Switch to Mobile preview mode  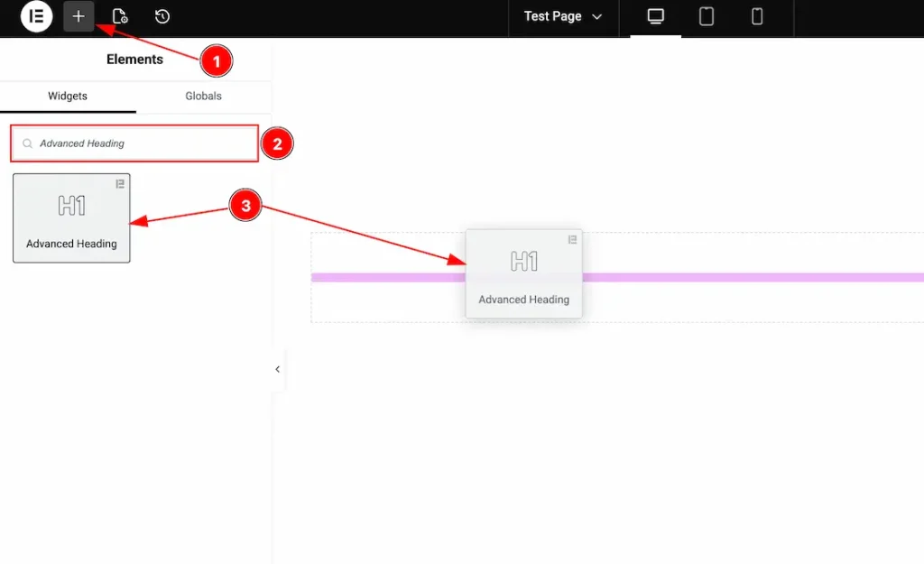point(756,16)
